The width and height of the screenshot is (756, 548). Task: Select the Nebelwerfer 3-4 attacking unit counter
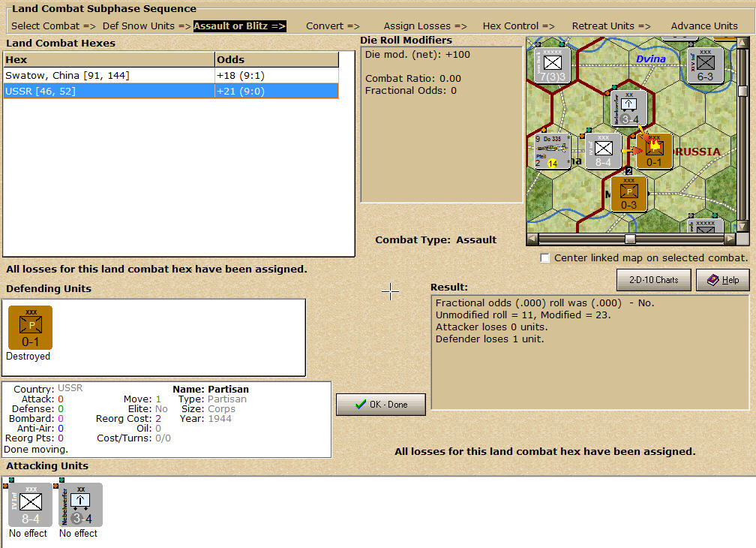click(81, 504)
